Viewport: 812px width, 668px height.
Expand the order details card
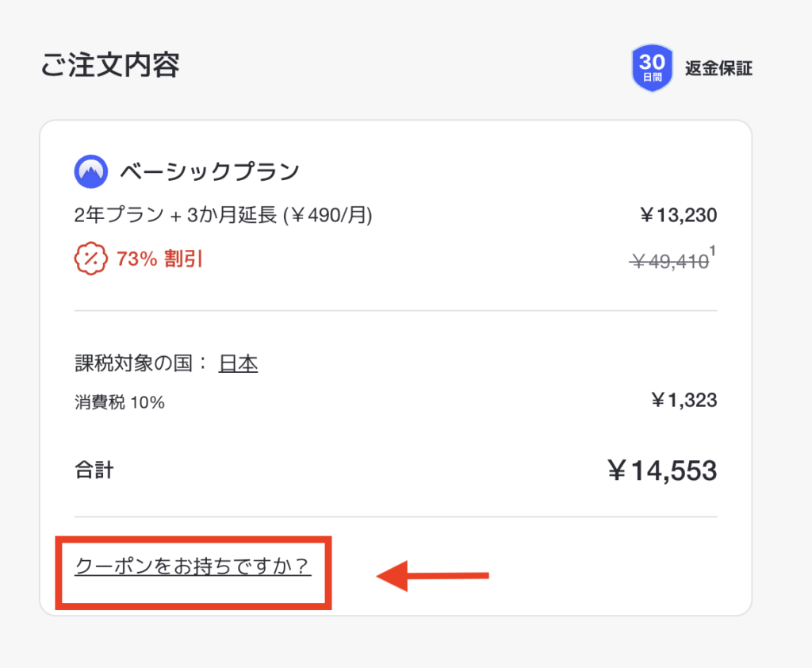pyautogui.click(x=396, y=365)
